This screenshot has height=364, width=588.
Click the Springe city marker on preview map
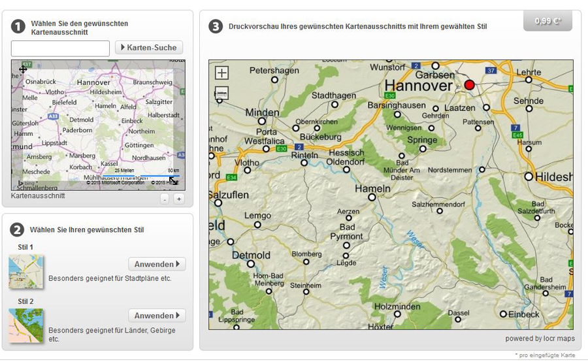tap(423, 148)
